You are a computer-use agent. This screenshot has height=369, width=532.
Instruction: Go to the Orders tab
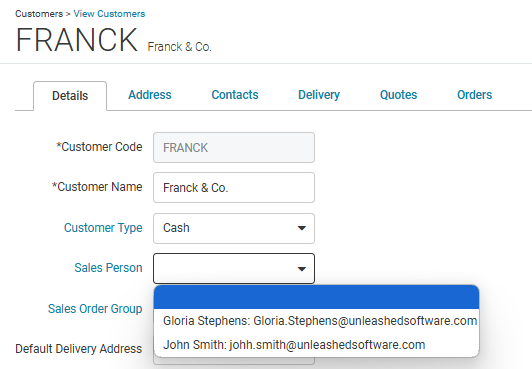(474, 95)
